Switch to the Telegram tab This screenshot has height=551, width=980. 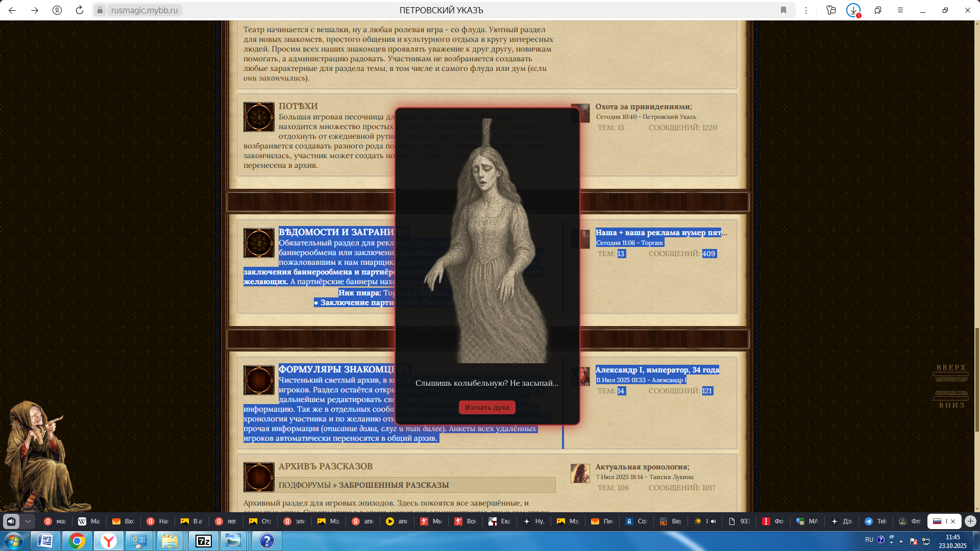[875, 521]
